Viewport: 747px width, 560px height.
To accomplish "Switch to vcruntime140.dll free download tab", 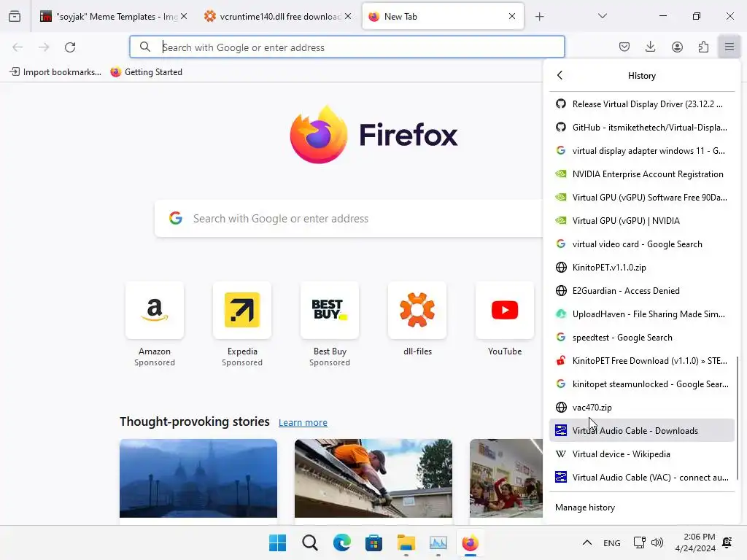I will pos(278,17).
